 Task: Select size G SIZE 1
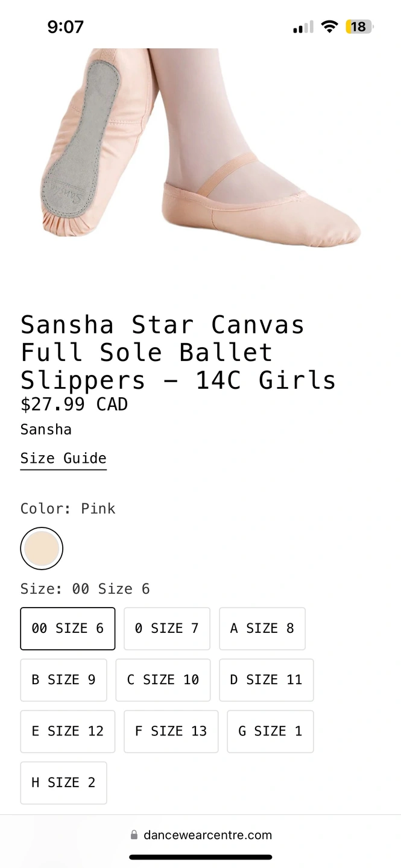[x=270, y=731]
